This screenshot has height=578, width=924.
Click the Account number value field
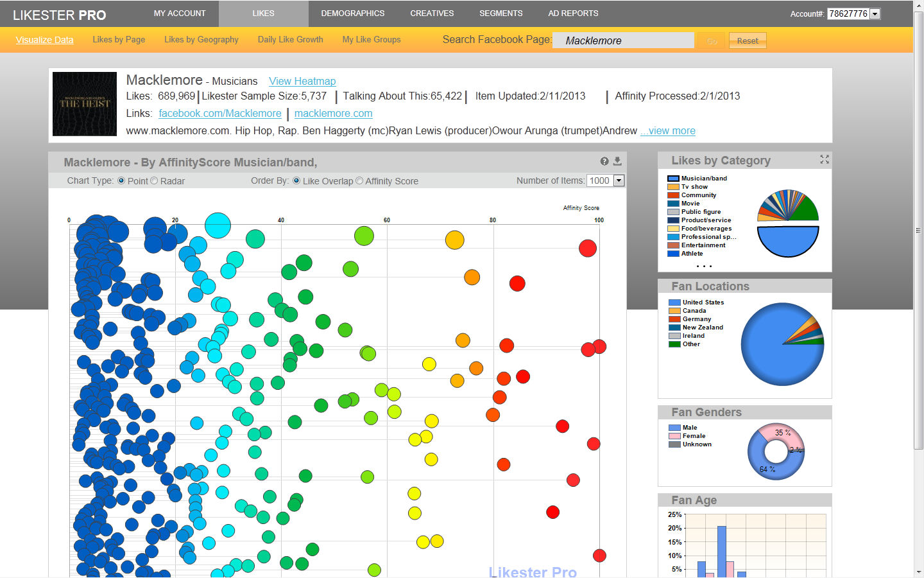click(848, 13)
